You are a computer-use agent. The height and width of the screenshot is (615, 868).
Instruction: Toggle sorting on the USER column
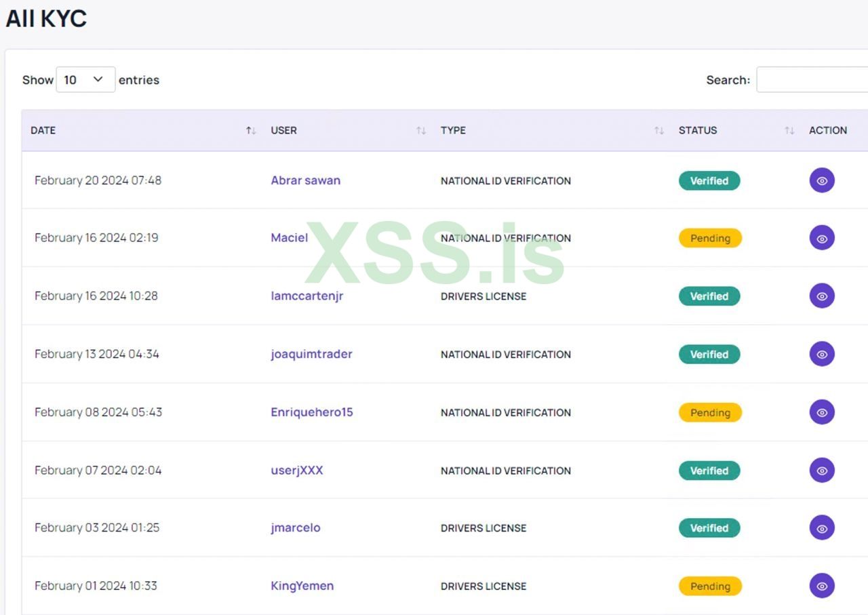click(420, 130)
